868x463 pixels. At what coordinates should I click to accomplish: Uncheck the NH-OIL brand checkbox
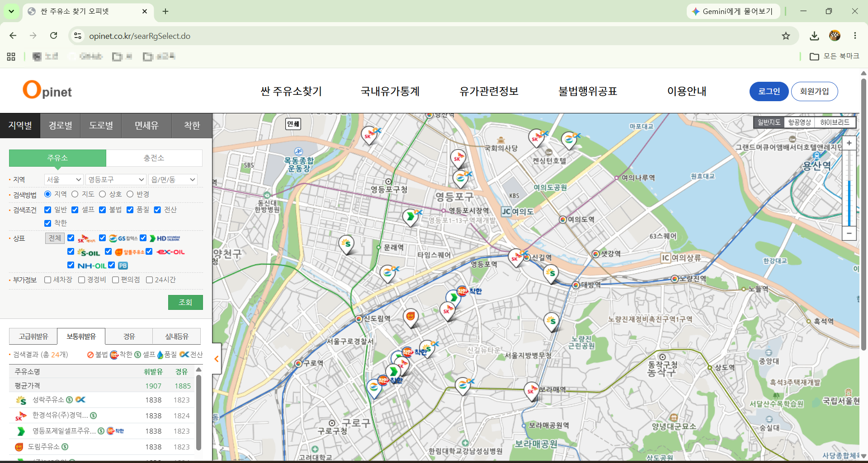71,265
